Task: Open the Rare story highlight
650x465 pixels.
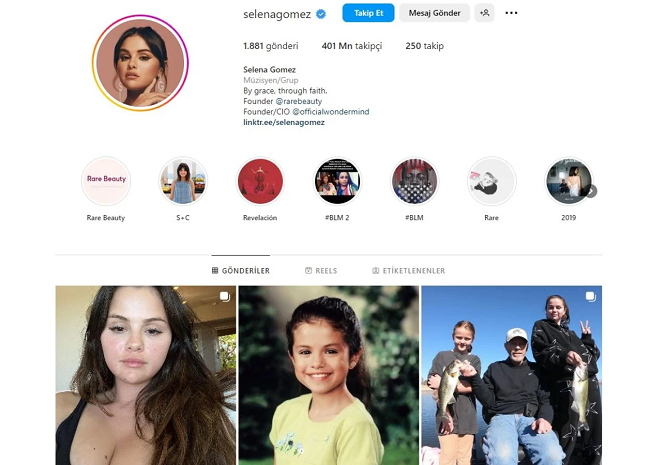Action: coord(492,181)
